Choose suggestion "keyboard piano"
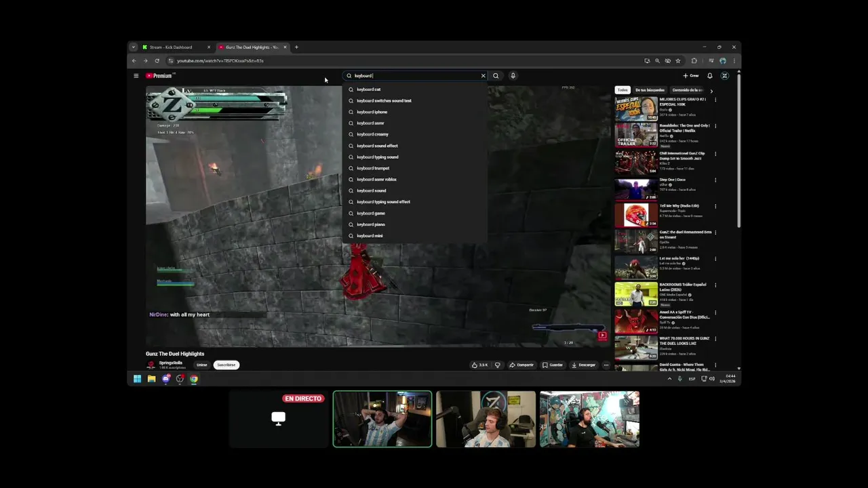 coord(415,224)
